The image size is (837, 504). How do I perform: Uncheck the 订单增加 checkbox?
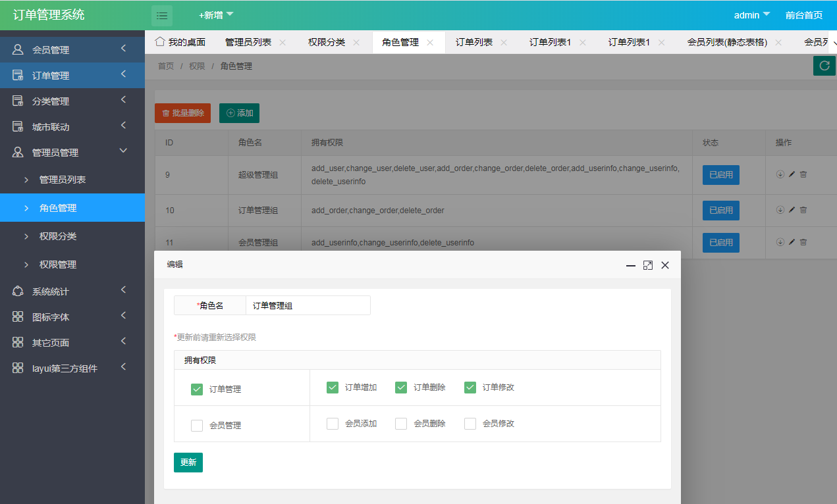click(x=333, y=387)
